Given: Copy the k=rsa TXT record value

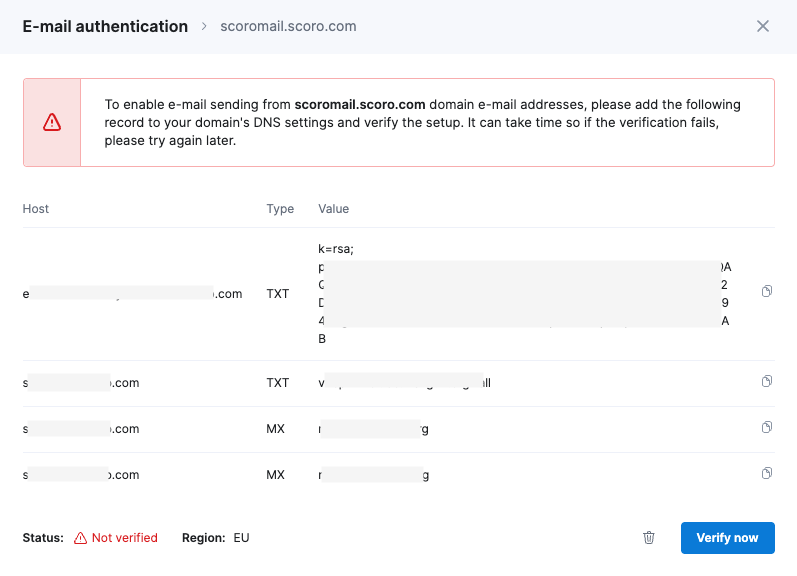Looking at the screenshot, I should point(767,291).
